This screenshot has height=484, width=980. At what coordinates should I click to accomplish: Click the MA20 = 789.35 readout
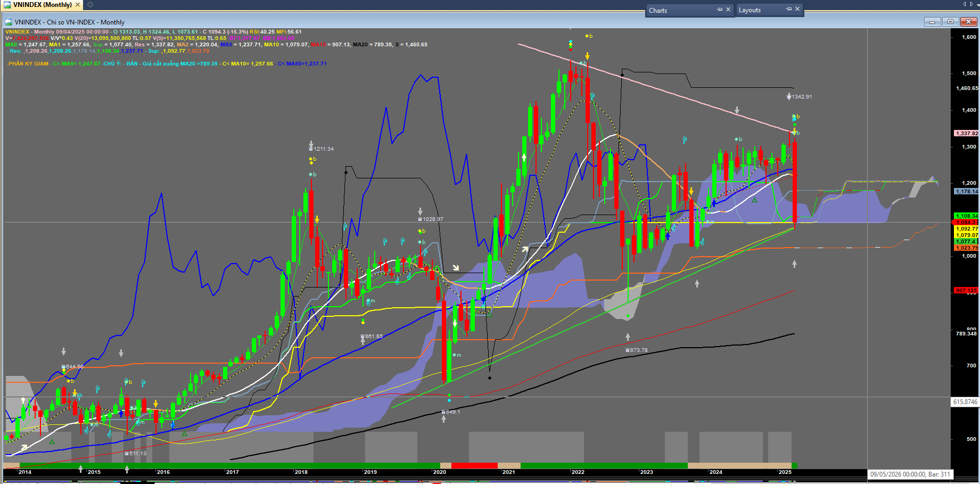(x=373, y=45)
